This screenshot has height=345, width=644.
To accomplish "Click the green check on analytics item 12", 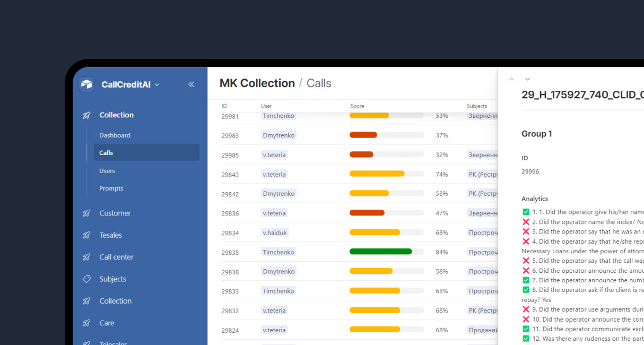I will (526, 339).
